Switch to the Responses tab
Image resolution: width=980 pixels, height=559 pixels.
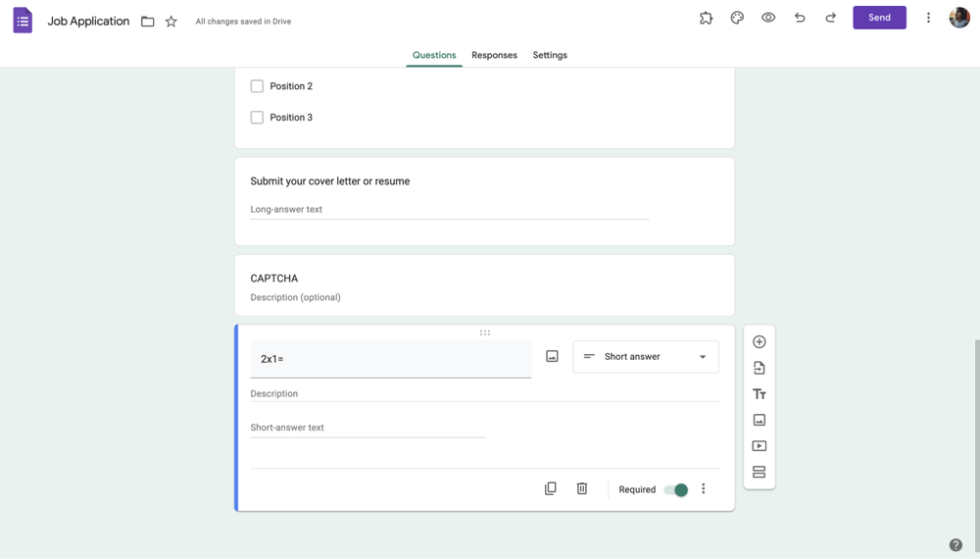[494, 55]
